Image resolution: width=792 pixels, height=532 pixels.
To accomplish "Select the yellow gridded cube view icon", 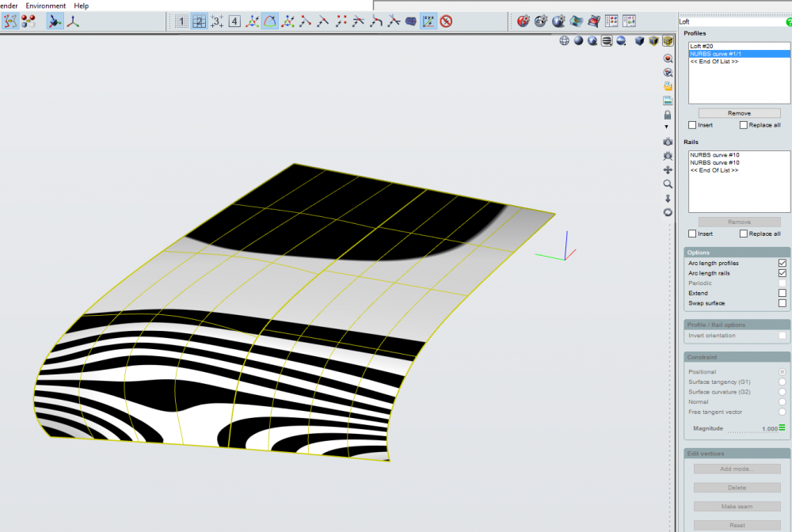I will tap(668, 41).
